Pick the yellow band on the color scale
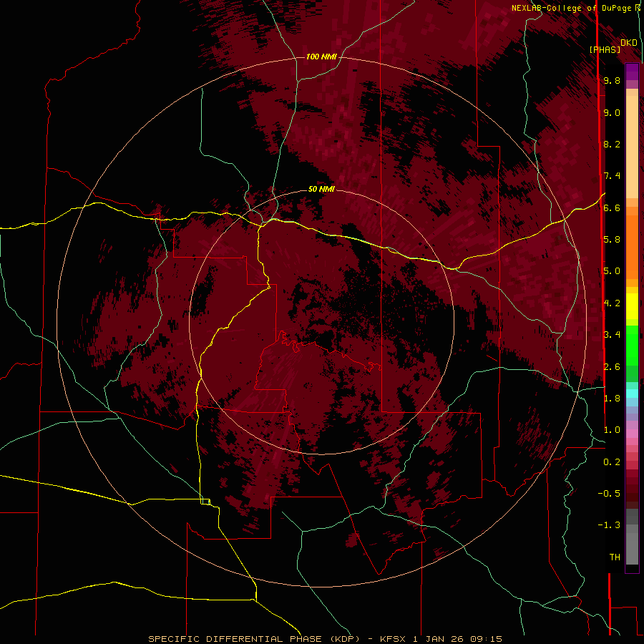Screen dimensions: 644x644 click(632, 306)
